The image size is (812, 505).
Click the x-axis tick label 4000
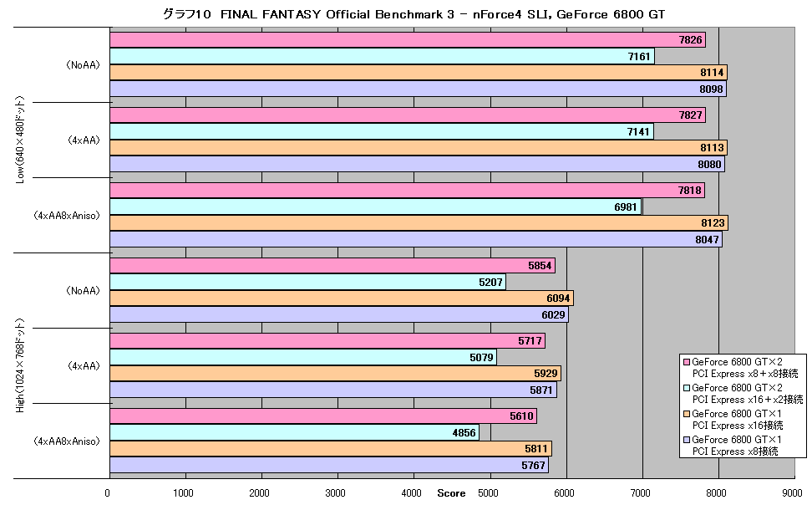412,493
